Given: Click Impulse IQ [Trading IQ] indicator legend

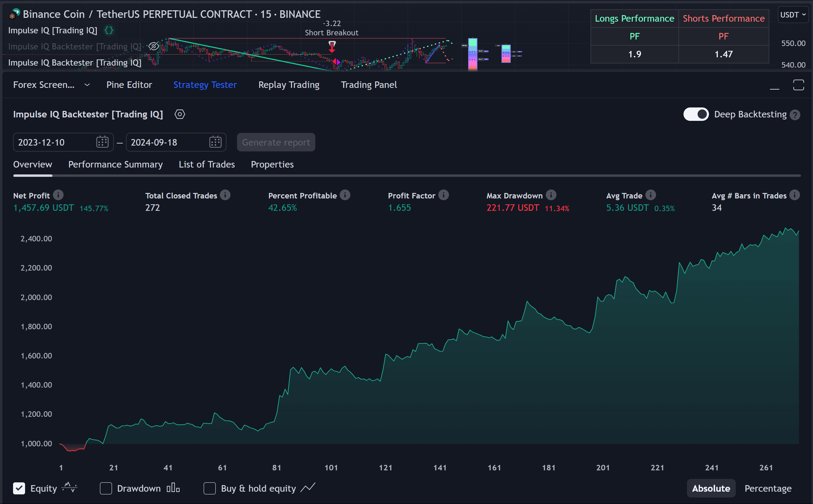Looking at the screenshot, I should [x=53, y=31].
